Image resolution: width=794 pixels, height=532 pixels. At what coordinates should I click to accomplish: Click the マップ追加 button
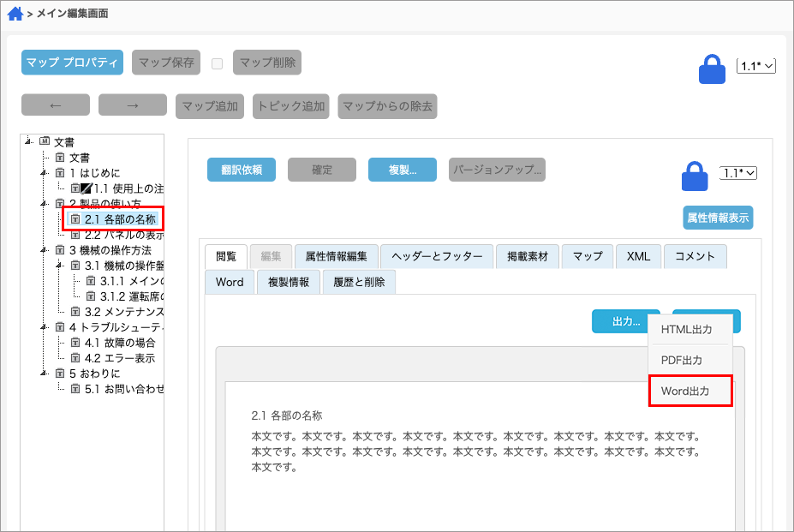(210, 106)
